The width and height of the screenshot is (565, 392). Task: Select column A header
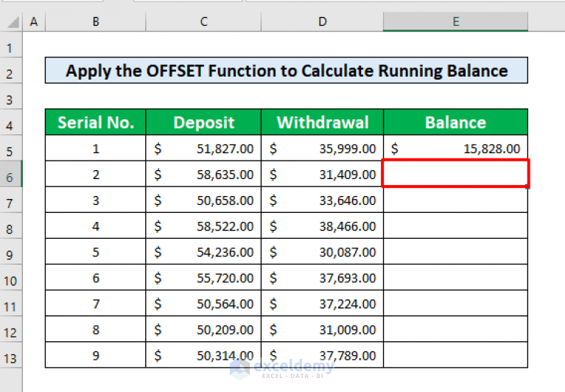tap(34, 21)
